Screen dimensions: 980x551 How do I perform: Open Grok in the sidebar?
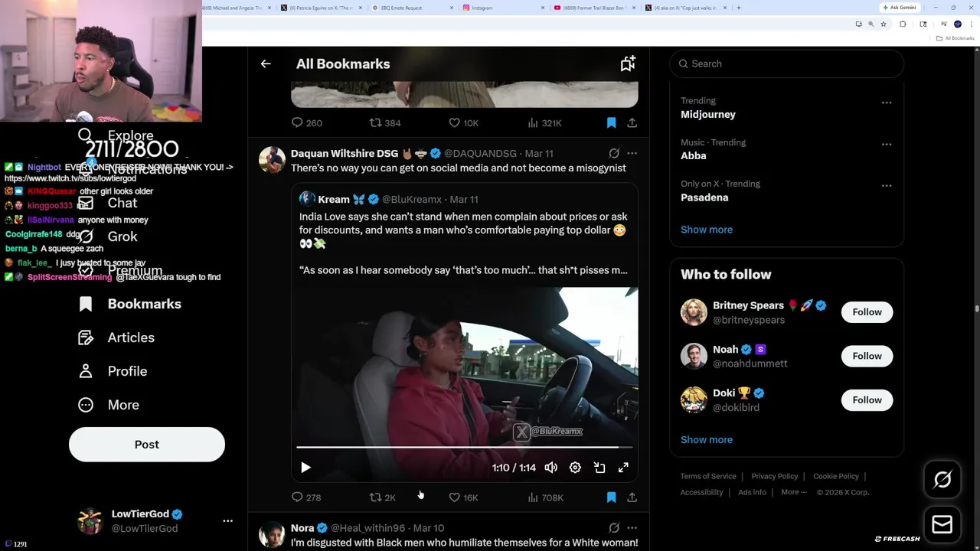108,236
